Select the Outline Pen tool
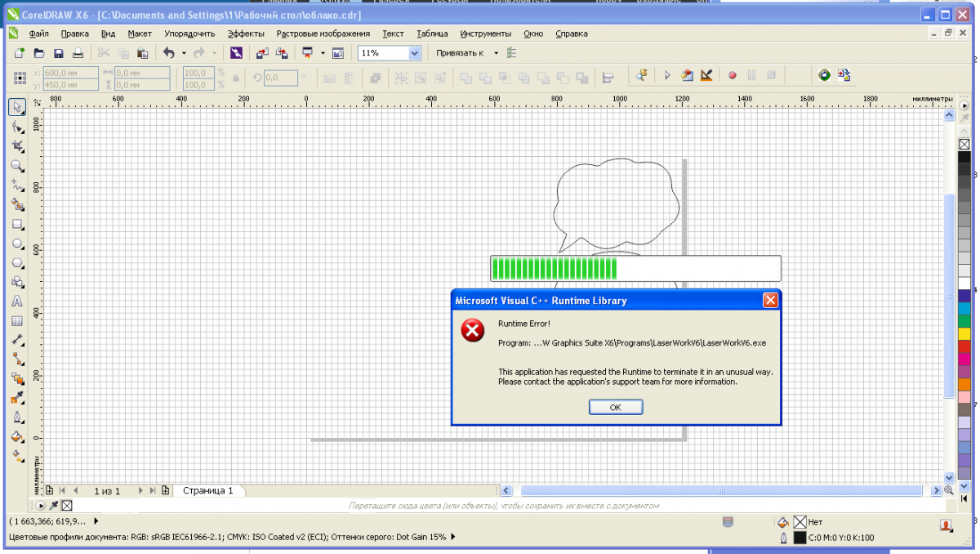Viewport: 980px width, 554px height. click(17, 418)
